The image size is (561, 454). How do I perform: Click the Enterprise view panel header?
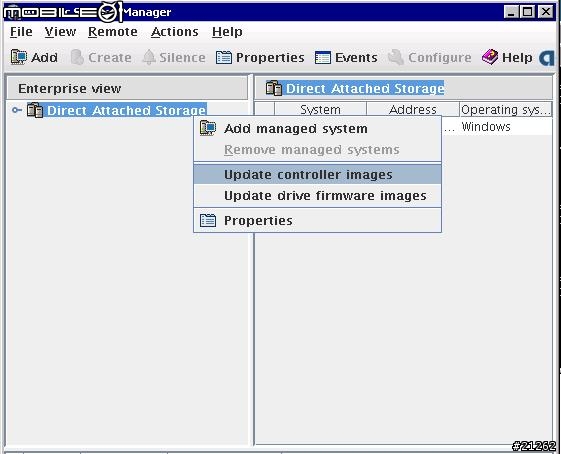pyautogui.click(x=127, y=88)
